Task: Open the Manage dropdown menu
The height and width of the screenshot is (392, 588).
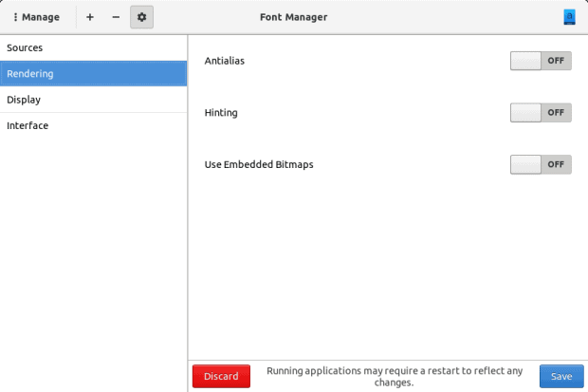Action: [x=36, y=17]
